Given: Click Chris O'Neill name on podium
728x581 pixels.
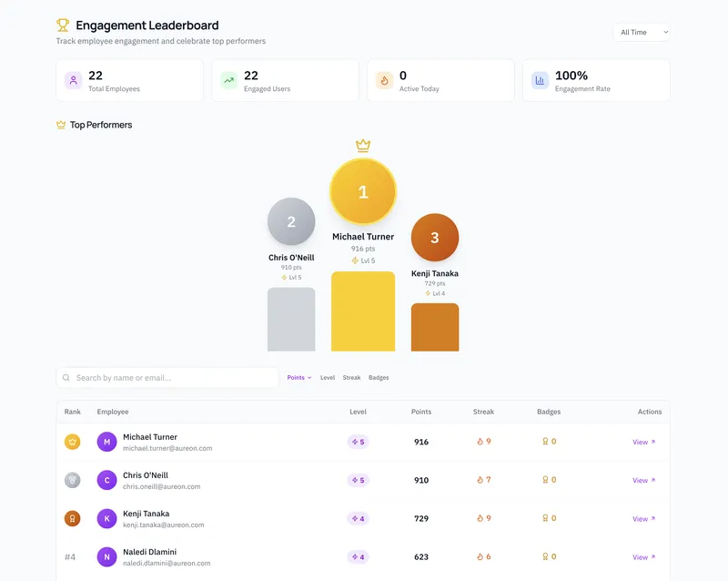Looking at the screenshot, I should click(x=291, y=258).
